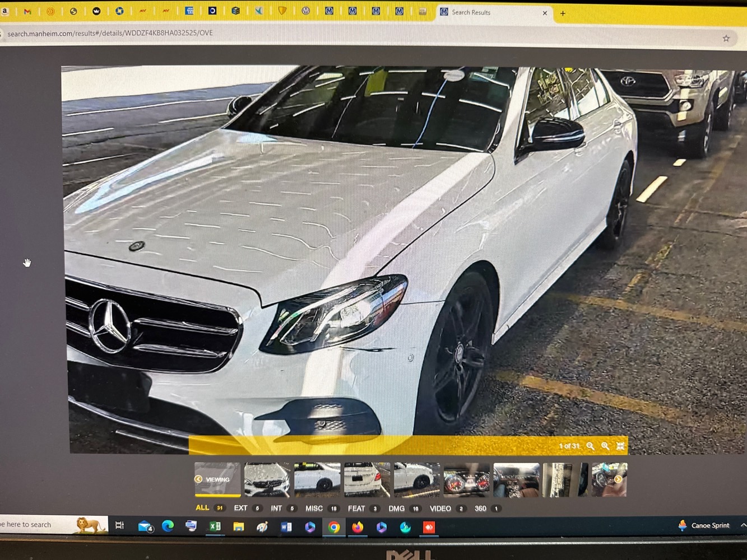Zoom out of the vehicle photo
The image size is (747, 560).
(x=590, y=446)
